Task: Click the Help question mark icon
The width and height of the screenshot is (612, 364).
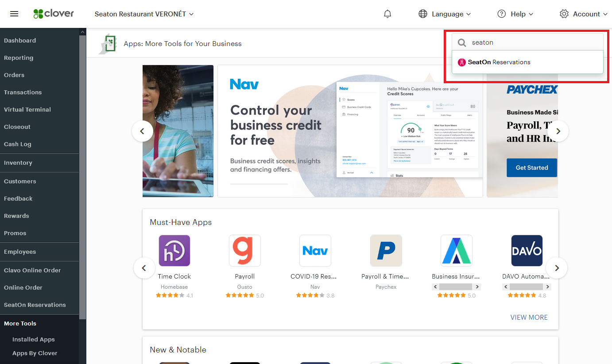Action: pos(501,14)
